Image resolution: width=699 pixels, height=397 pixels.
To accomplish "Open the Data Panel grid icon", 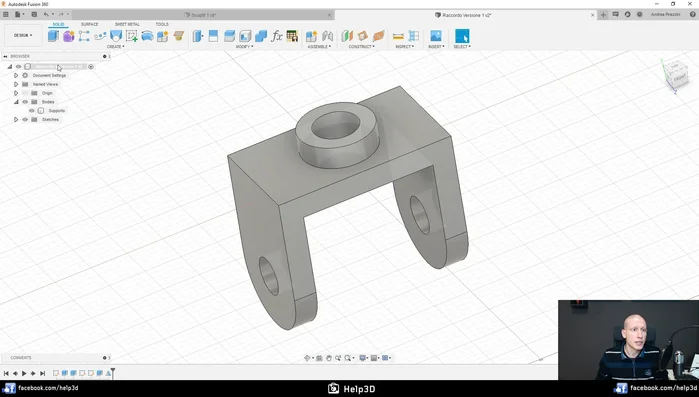I will click(x=6, y=14).
